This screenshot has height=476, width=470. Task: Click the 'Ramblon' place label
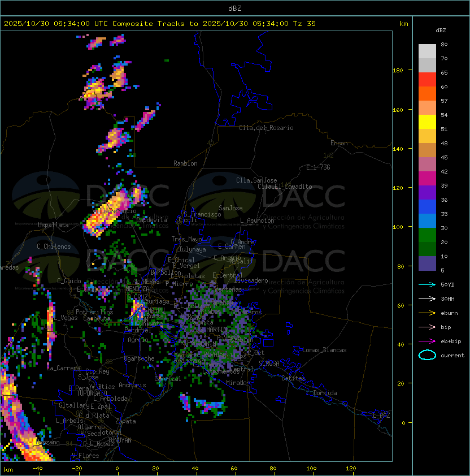185,163
